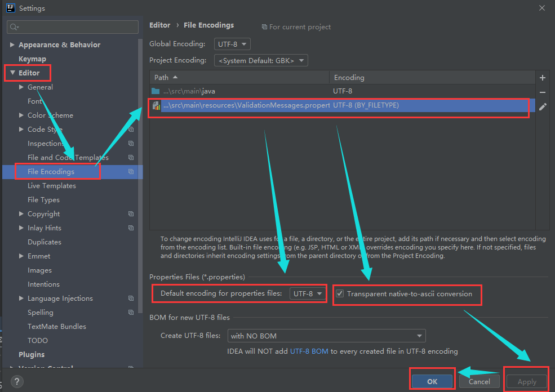Viewport: 555px width, 392px height.
Task: Click the pencil edit icon beside the encoding table
Action: (x=542, y=106)
